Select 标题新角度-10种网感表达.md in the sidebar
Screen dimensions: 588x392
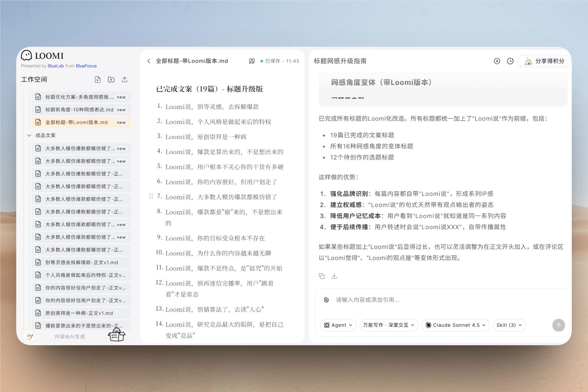point(78,109)
